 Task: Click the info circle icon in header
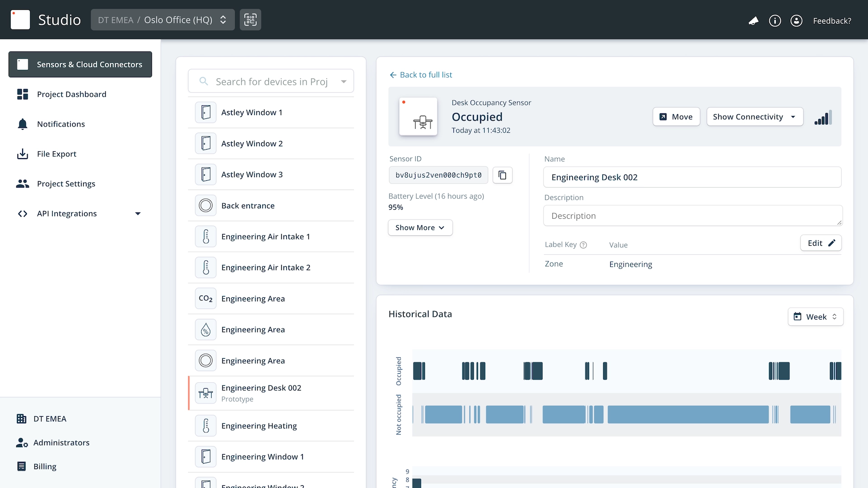pyautogui.click(x=775, y=21)
